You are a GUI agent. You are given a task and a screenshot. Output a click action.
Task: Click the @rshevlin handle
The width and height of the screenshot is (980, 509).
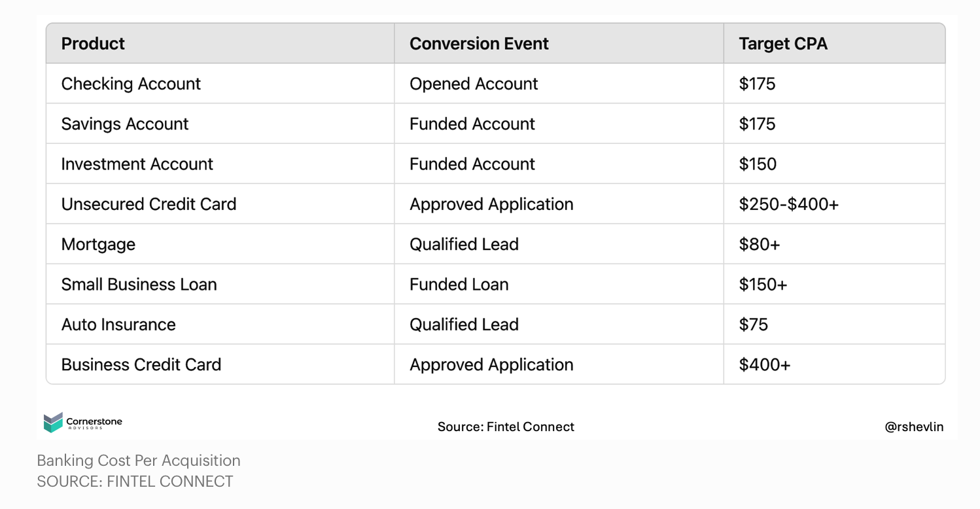pos(914,427)
